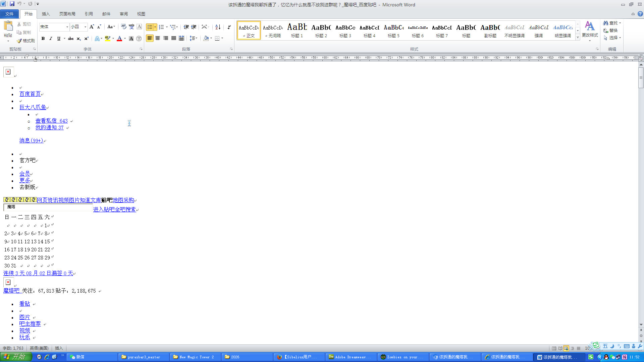This screenshot has height=362, width=644.
Task: Switch to Web Layout view
Action: (566, 348)
